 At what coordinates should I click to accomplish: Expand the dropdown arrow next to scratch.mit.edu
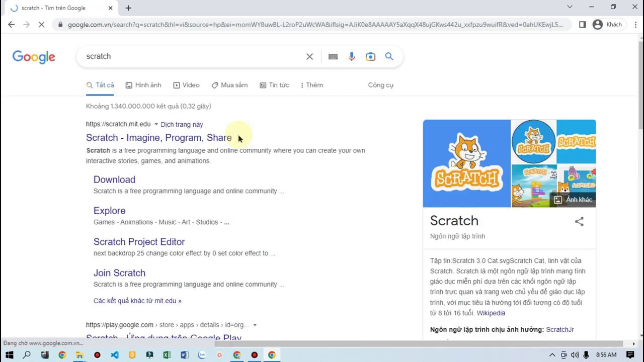(156, 124)
